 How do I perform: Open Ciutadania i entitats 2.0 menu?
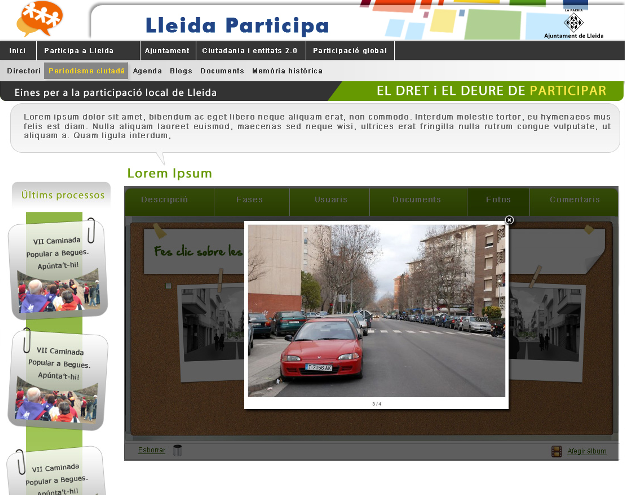coord(251,51)
